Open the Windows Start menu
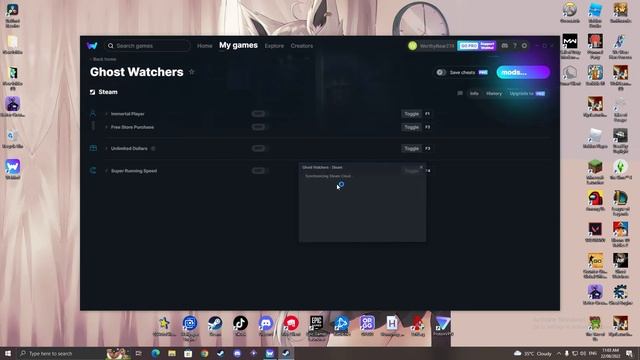640x360 pixels. point(8,353)
